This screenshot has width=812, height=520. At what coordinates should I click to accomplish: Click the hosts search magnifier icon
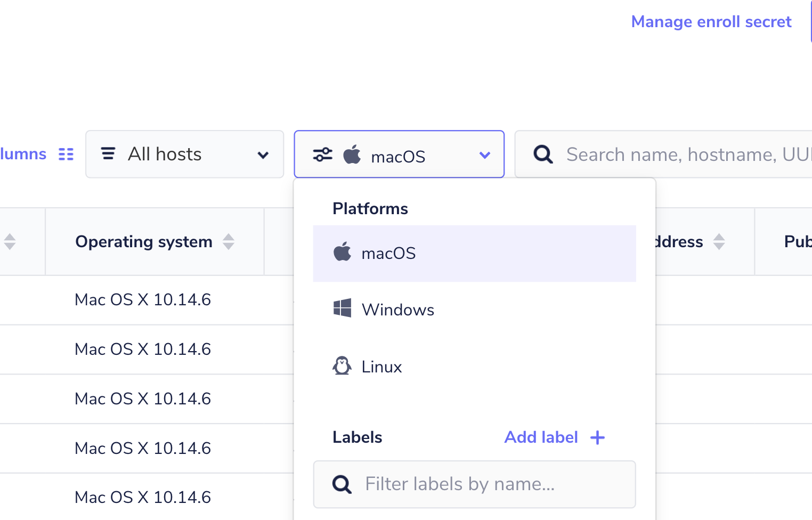543,155
